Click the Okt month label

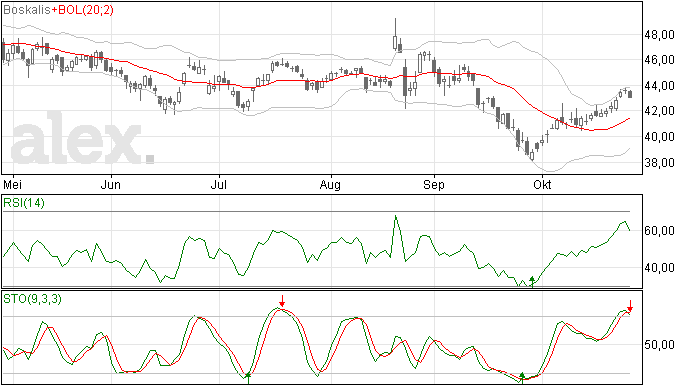[x=542, y=184]
